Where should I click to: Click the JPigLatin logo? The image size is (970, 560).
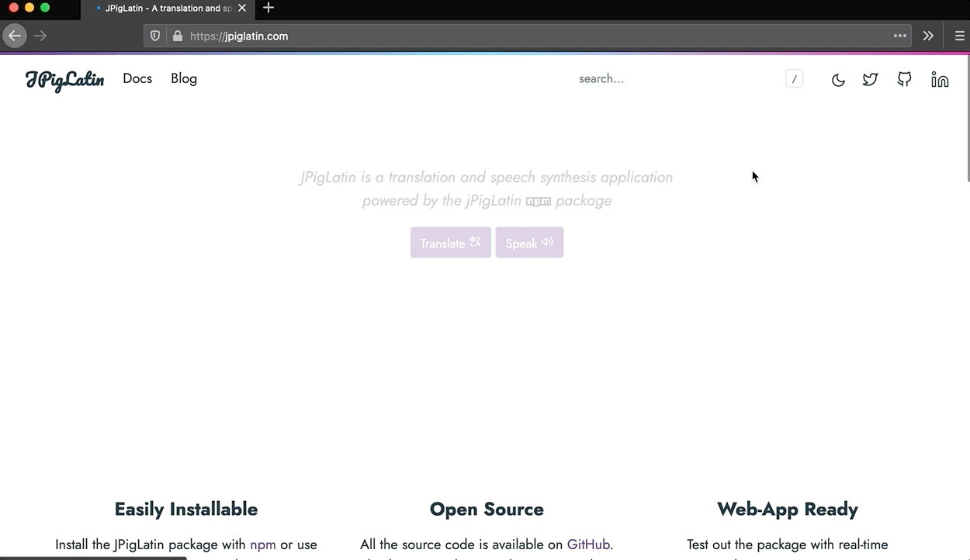64,80
